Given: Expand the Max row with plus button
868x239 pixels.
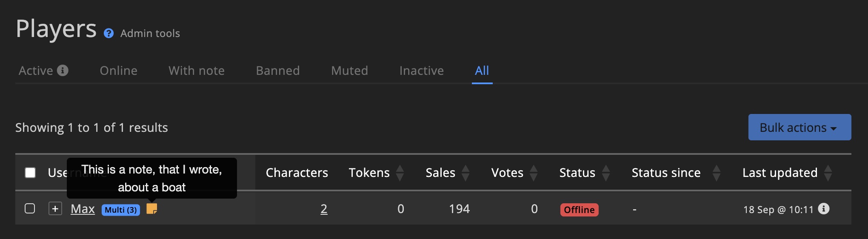Looking at the screenshot, I should (x=55, y=209).
